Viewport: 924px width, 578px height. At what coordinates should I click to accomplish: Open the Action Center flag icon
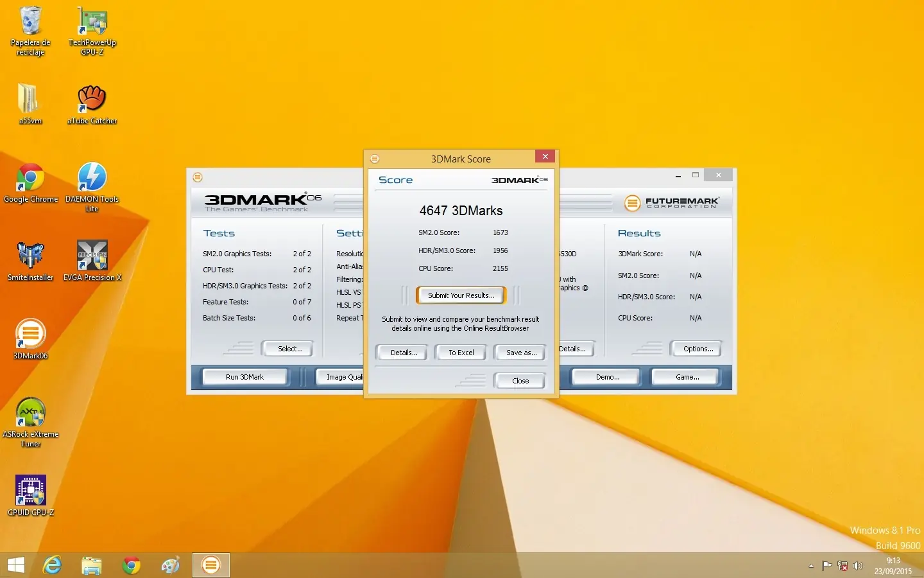(826, 566)
